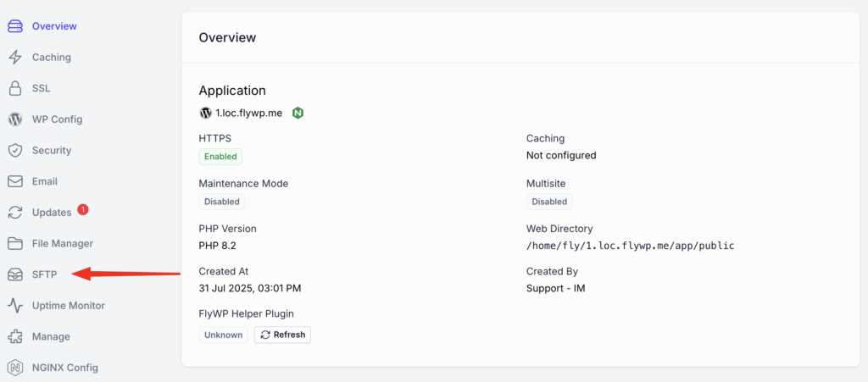Click the FlyWP Helper Plugin Unknown badge
The height and width of the screenshot is (382, 868).
[x=223, y=335]
